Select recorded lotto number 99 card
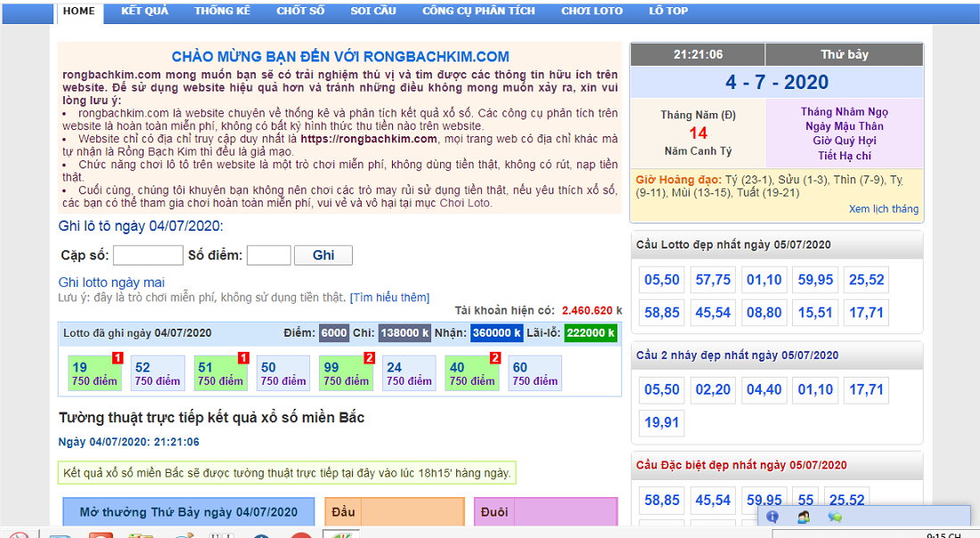The height and width of the screenshot is (538, 980). click(x=347, y=373)
